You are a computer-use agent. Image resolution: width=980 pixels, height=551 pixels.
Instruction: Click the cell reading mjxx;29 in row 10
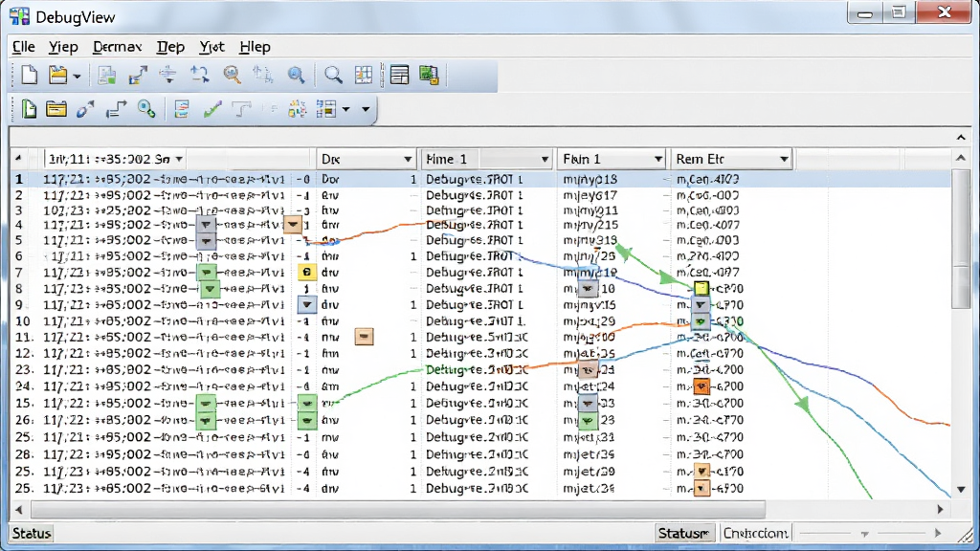click(589, 321)
